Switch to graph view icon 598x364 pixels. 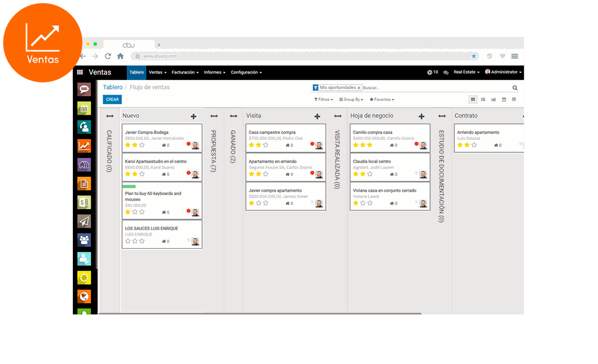493,99
